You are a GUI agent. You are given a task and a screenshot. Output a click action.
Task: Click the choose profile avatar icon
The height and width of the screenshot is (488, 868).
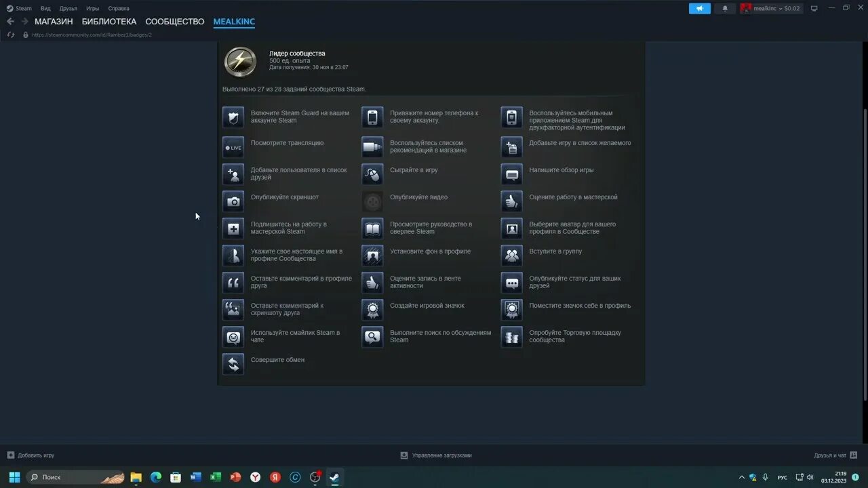512,228
